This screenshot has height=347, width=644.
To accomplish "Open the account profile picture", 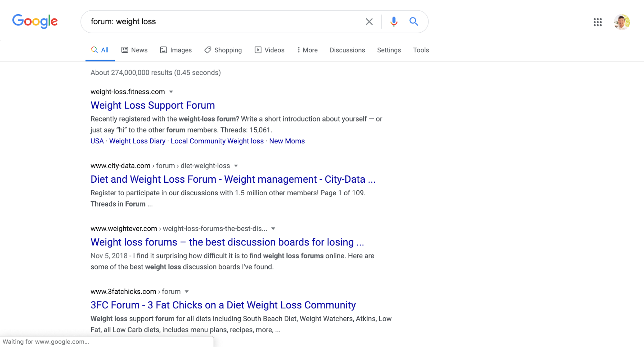I will coord(622,22).
